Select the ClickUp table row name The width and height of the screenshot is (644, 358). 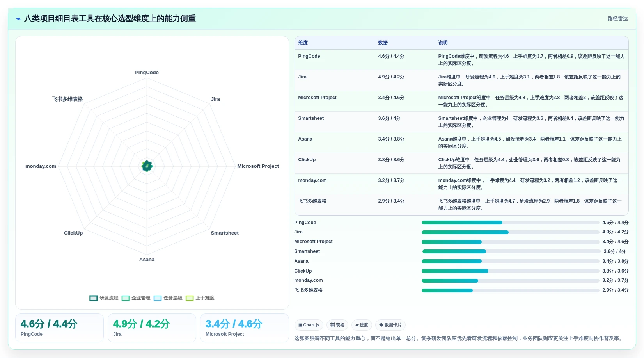click(307, 160)
